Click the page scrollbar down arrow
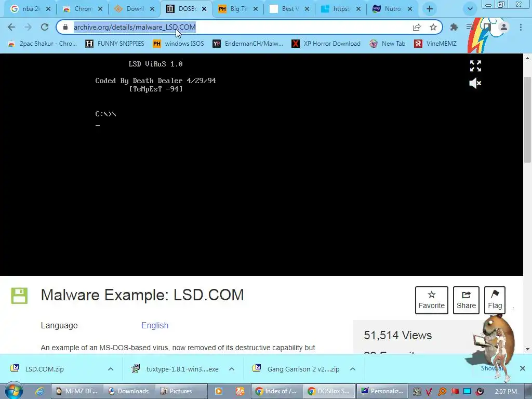Image resolution: width=532 pixels, height=399 pixels. coord(528,349)
